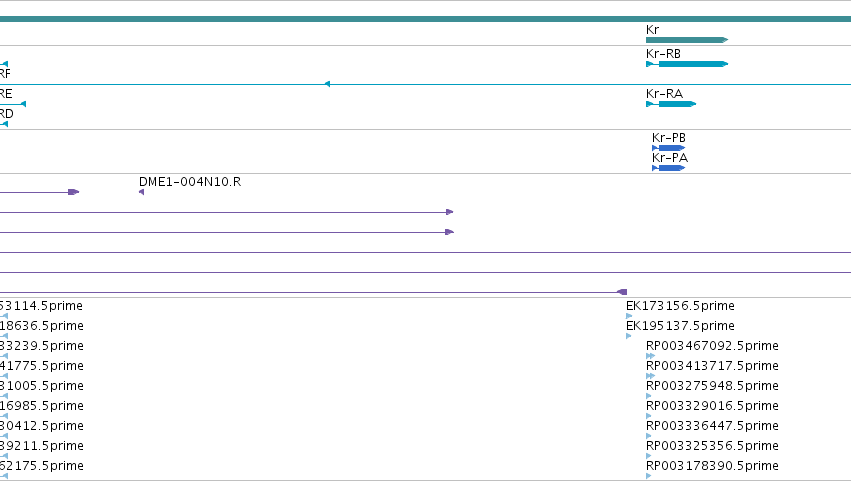The image size is (851, 481).
Task: Select the Kr gene feature bar
Action: click(687, 40)
